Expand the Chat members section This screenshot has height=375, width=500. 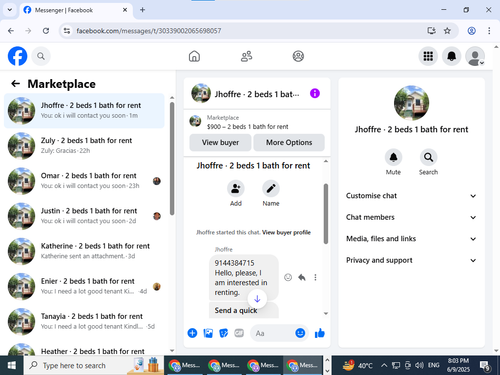(x=411, y=217)
